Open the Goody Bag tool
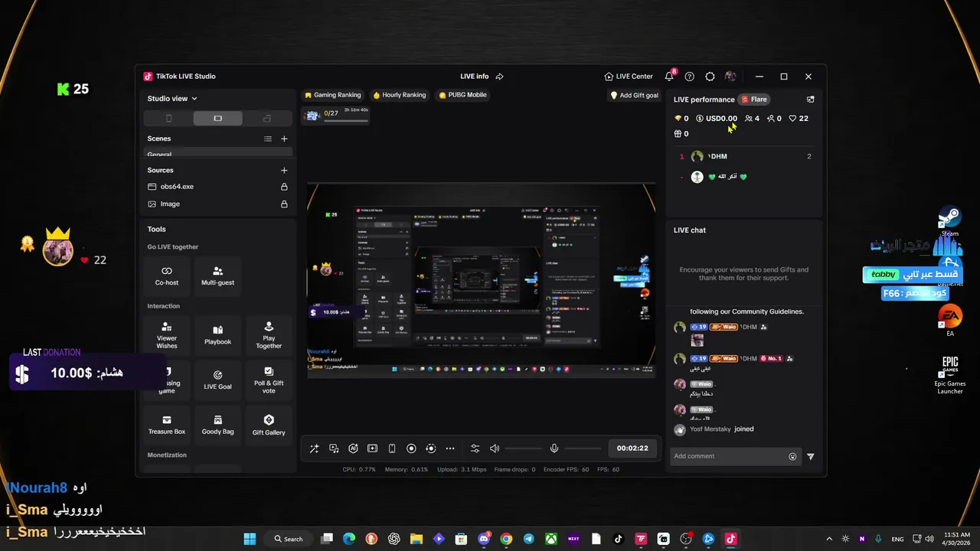 coord(217,425)
